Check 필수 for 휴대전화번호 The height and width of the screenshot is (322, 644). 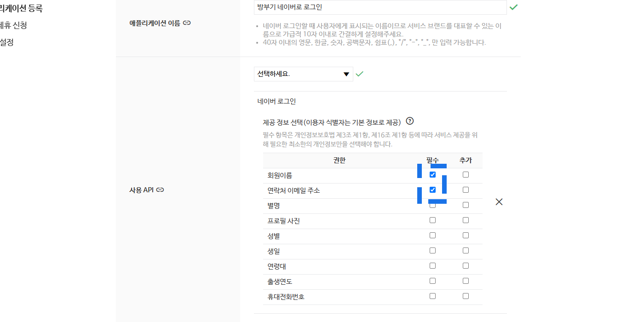point(432,296)
